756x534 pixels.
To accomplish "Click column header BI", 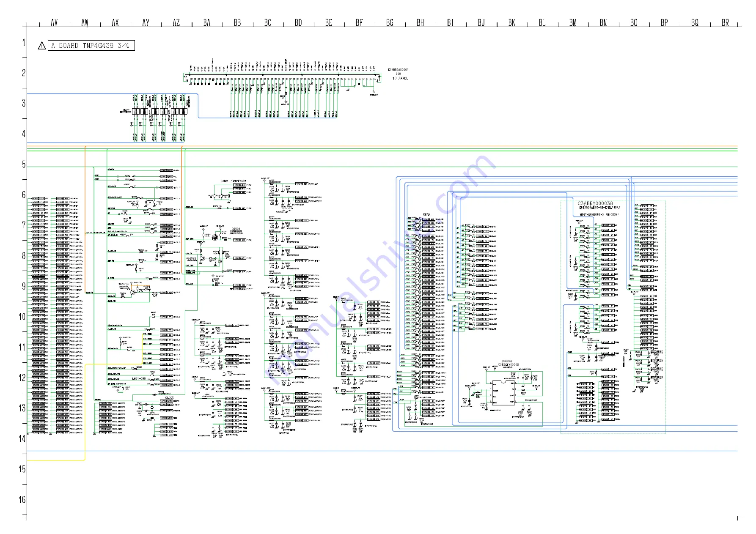I will point(451,23).
